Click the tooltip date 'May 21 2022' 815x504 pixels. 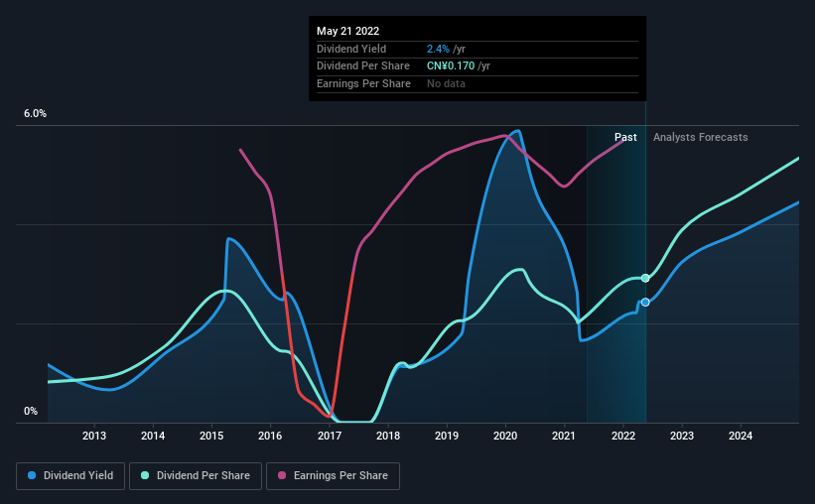coord(347,31)
